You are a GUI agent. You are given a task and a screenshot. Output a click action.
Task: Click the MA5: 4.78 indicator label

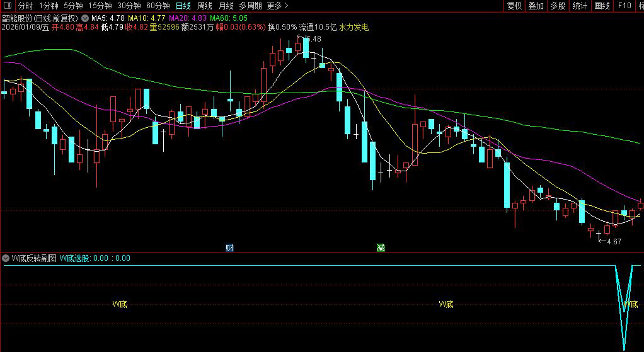(108, 18)
